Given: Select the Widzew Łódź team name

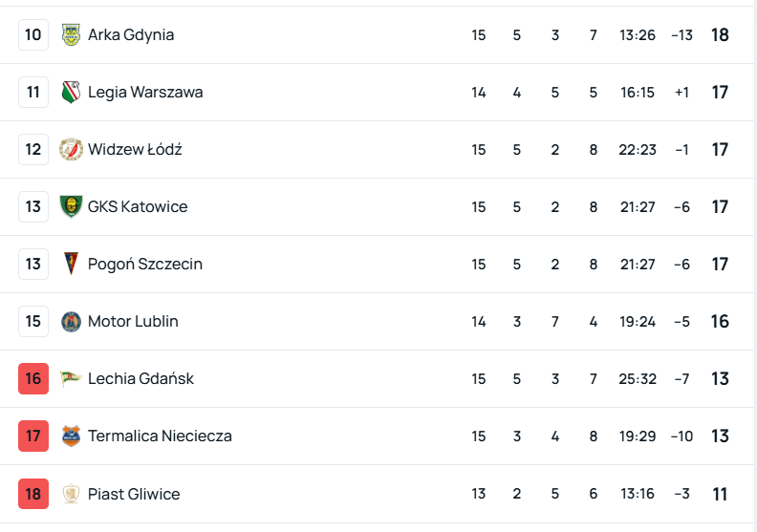Looking at the screenshot, I should click(135, 150).
